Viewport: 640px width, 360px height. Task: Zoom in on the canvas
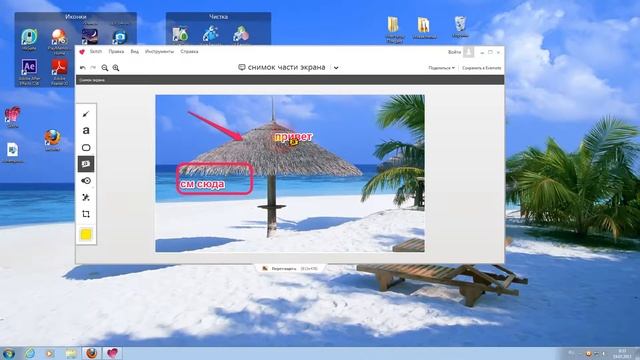click(116, 68)
